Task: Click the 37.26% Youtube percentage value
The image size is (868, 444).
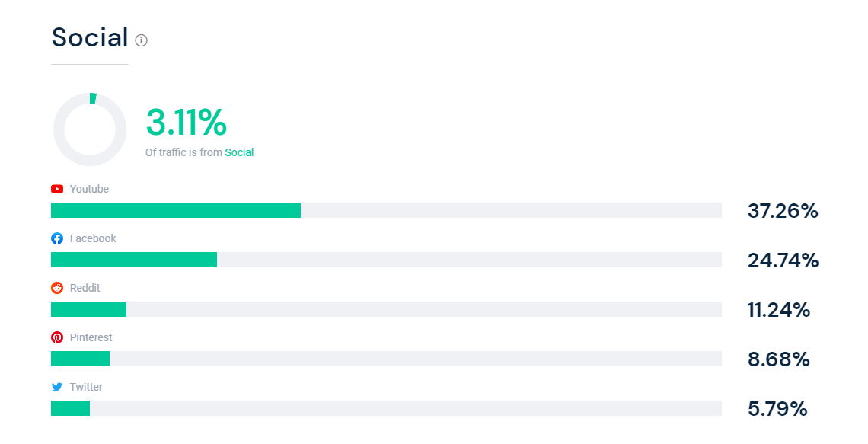Action: (783, 211)
